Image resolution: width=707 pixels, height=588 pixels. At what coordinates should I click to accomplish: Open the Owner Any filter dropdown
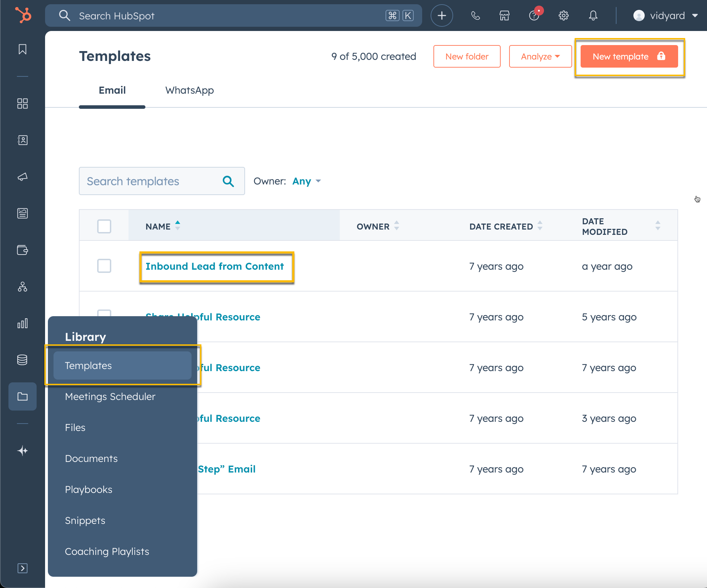point(306,181)
